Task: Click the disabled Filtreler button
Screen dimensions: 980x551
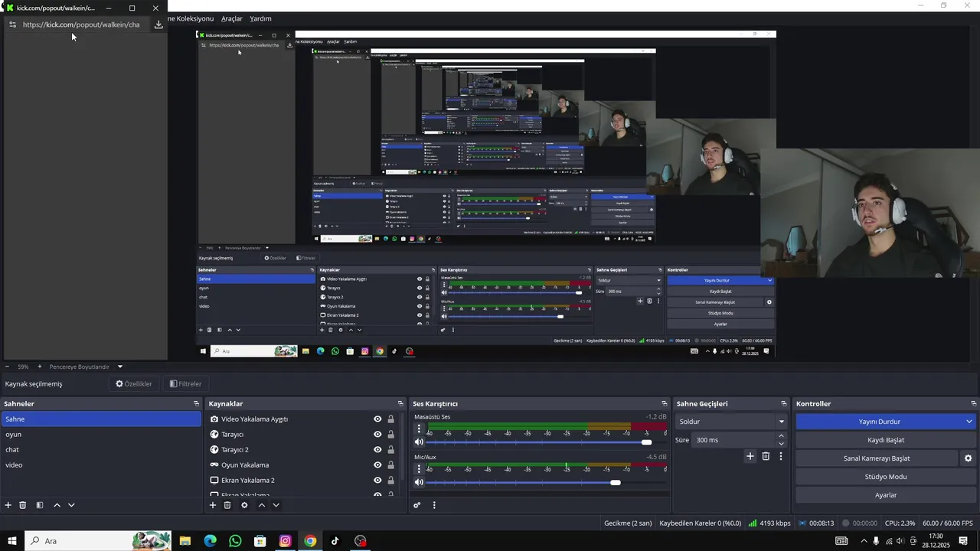Action: 185,384
